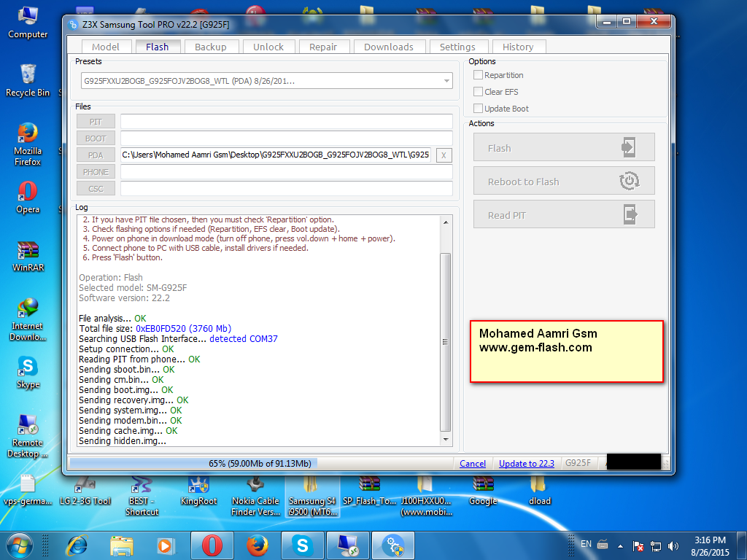The image size is (747, 560).
Task: Click the PIT file button
Action: coord(96,122)
